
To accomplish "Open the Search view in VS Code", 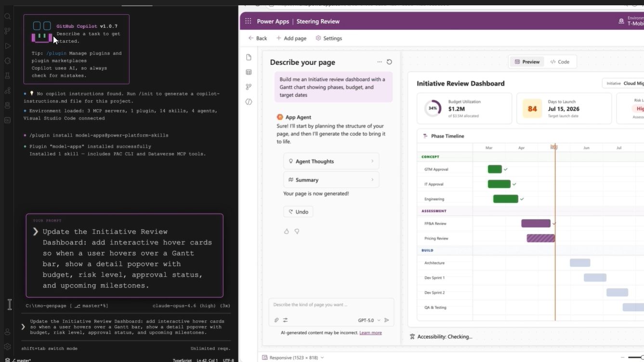I will (x=8, y=16).
